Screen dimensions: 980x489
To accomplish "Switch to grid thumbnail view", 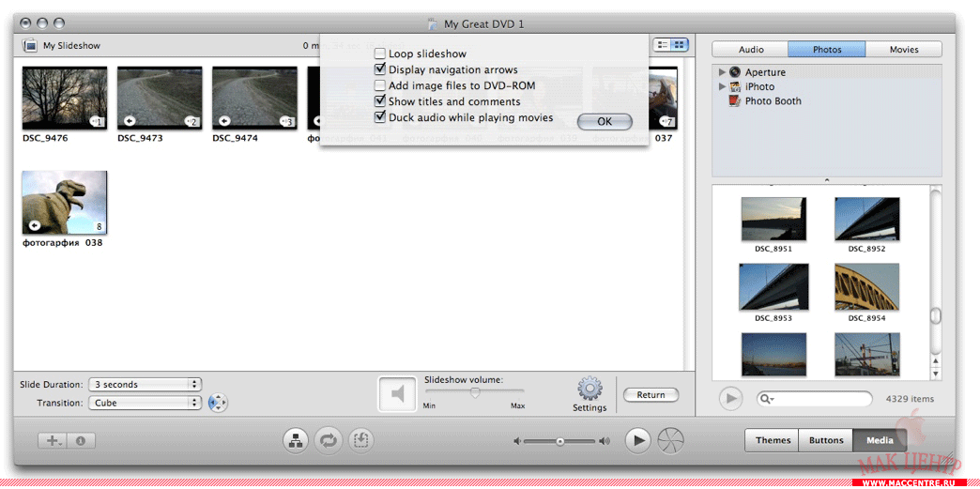I will pos(680,45).
